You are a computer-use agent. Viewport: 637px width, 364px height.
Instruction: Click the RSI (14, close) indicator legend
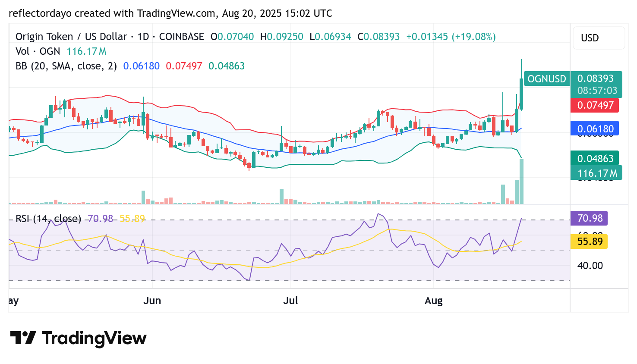point(48,219)
